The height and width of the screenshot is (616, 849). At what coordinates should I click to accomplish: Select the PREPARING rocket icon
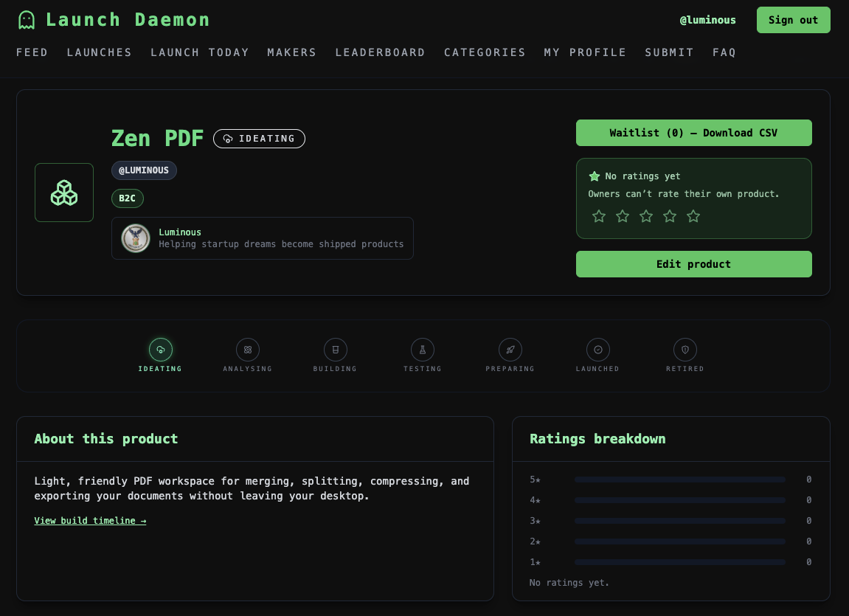click(x=510, y=350)
